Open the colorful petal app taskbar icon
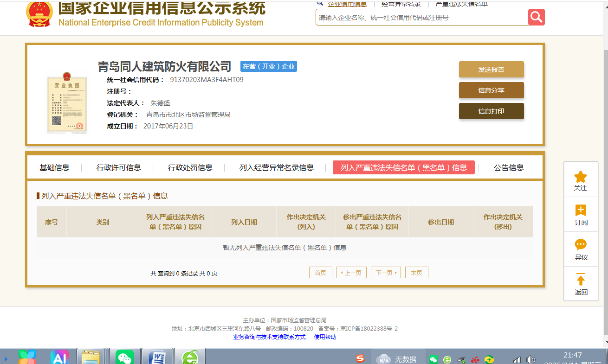The height and width of the screenshot is (364, 608). [x=27, y=357]
